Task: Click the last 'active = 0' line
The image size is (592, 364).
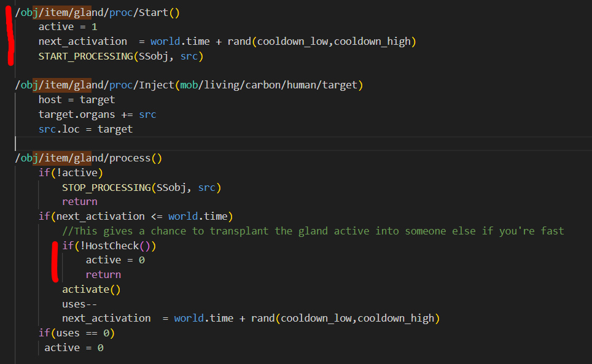Action: (74, 348)
